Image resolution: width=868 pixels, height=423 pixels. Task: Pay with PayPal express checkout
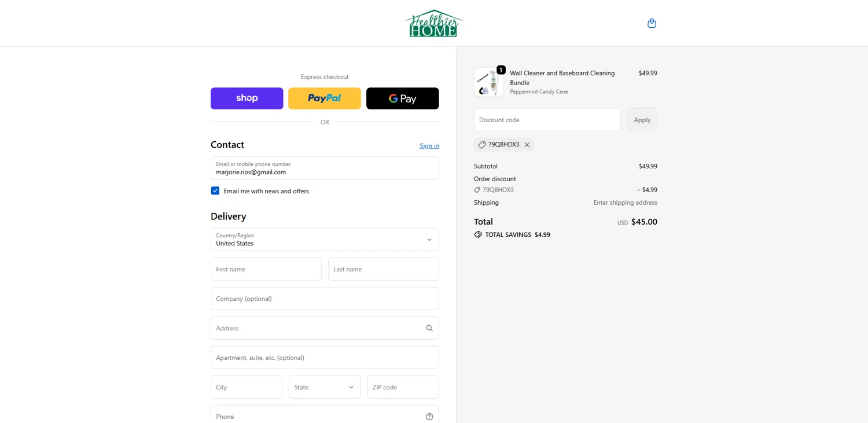point(325,98)
